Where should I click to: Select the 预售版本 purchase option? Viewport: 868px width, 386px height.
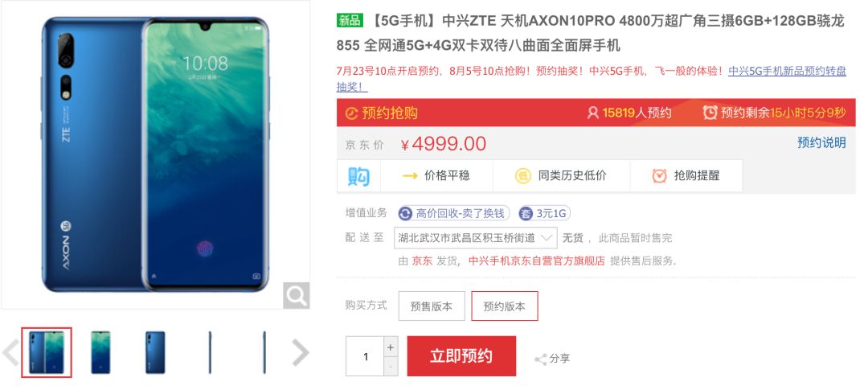[432, 306]
